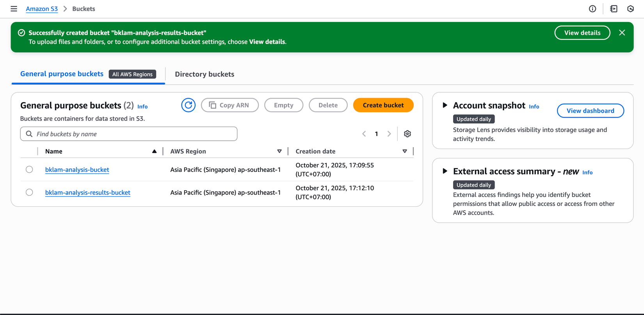The width and height of the screenshot is (644, 315).
Task: Go to next page of buckets
Action: coord(389,134)
